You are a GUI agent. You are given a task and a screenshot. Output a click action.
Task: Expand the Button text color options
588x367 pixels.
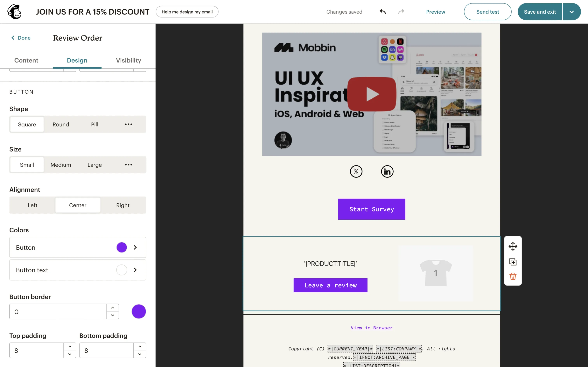135,270
